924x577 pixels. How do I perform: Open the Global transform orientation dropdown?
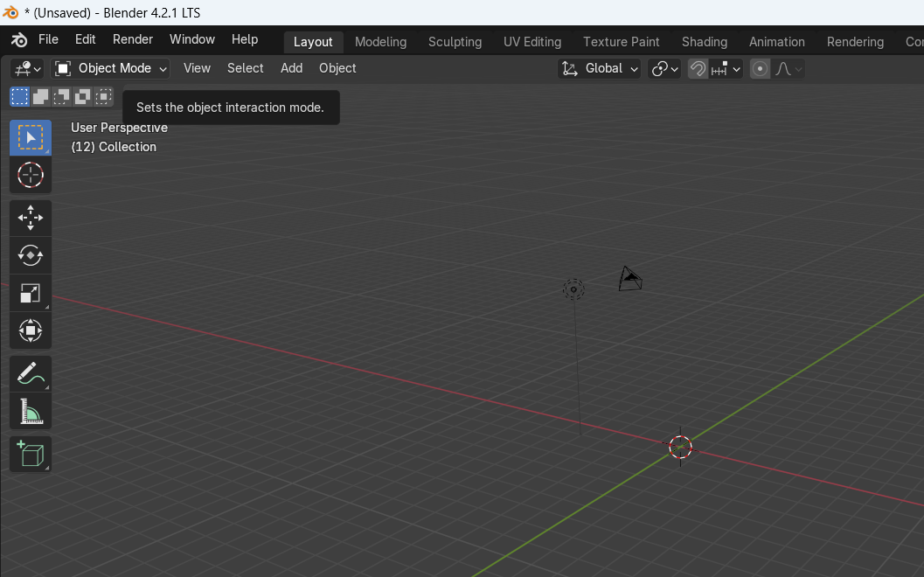click(x=600, y=69)
